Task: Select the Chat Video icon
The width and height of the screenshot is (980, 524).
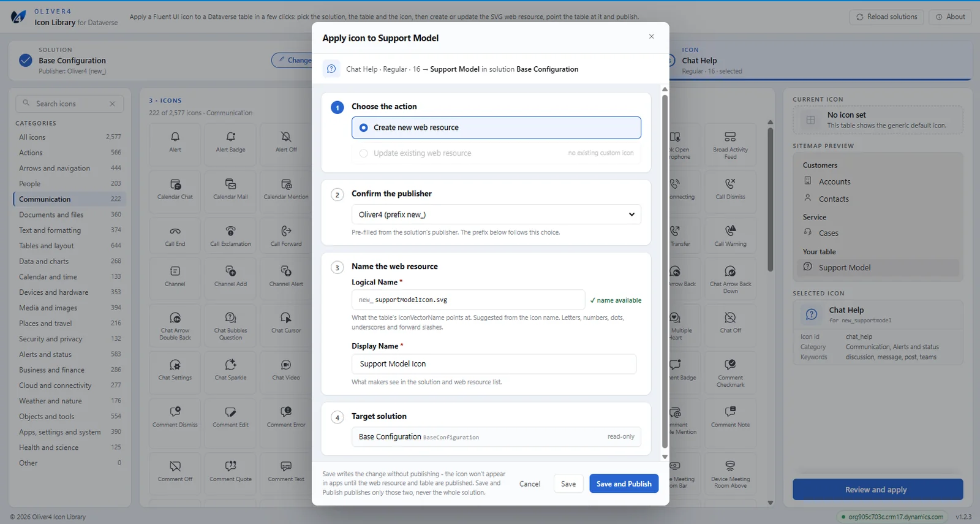Action: 286,372
